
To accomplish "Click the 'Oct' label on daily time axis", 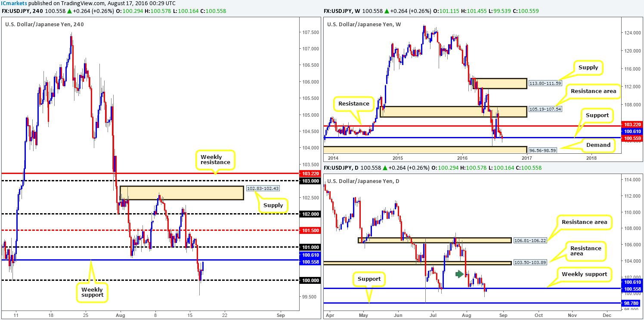I will point(539,315).
